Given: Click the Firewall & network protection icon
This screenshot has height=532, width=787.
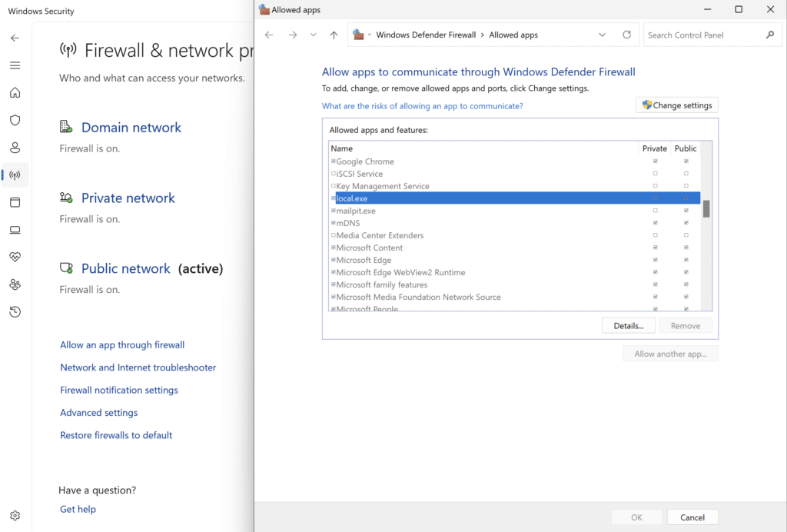Looking at the screenshot, I should (x=15, y=175).
